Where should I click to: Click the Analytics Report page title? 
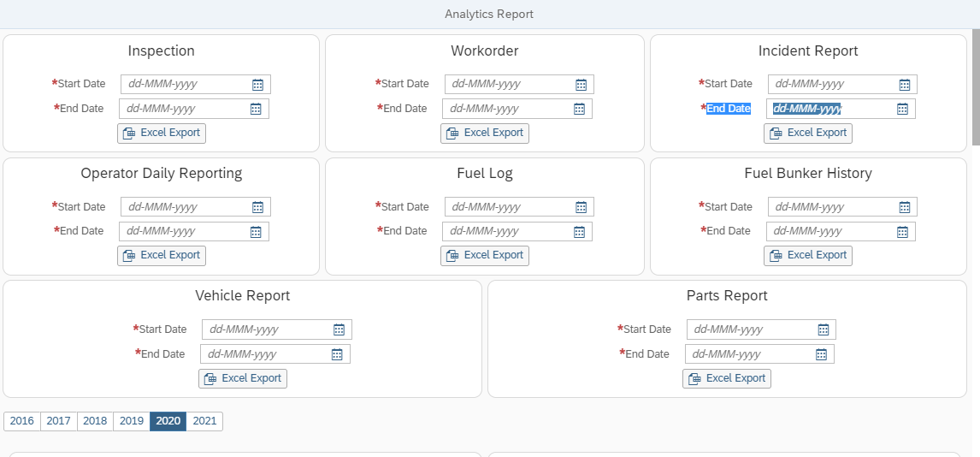489,14
